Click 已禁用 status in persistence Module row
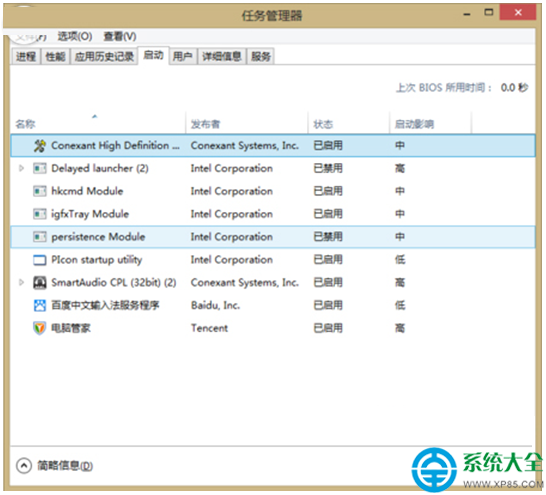Screen dimensions: 546x495 point(328,237)
